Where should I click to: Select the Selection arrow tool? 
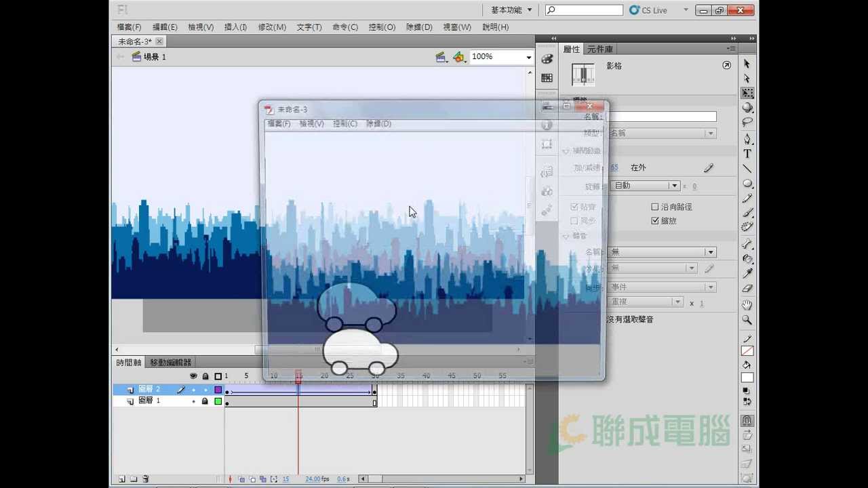[x=747, y=63]
